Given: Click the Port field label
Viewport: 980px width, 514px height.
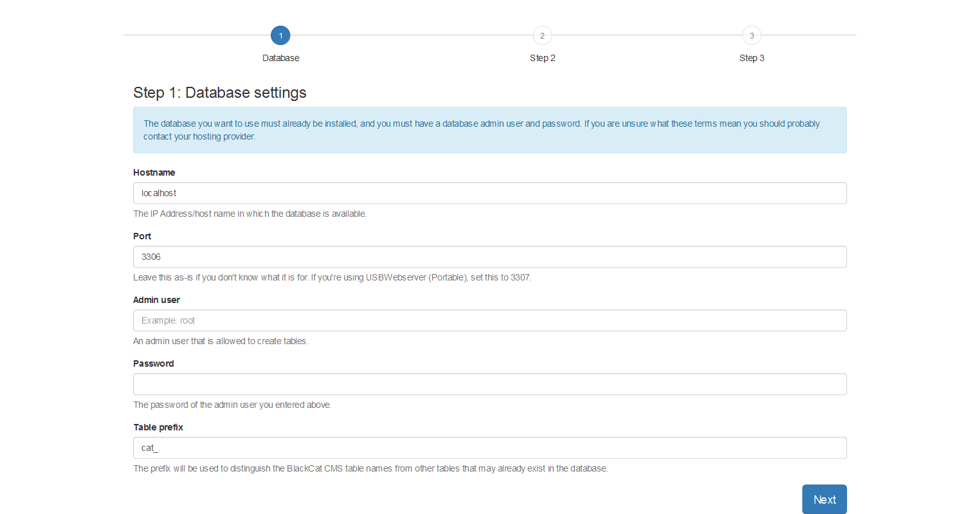Looking at the screenshot, I should [142, 236].
